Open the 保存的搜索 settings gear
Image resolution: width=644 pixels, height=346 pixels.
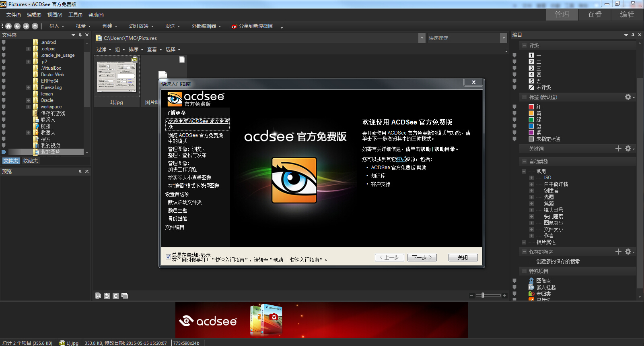click(x=629, y=252)
